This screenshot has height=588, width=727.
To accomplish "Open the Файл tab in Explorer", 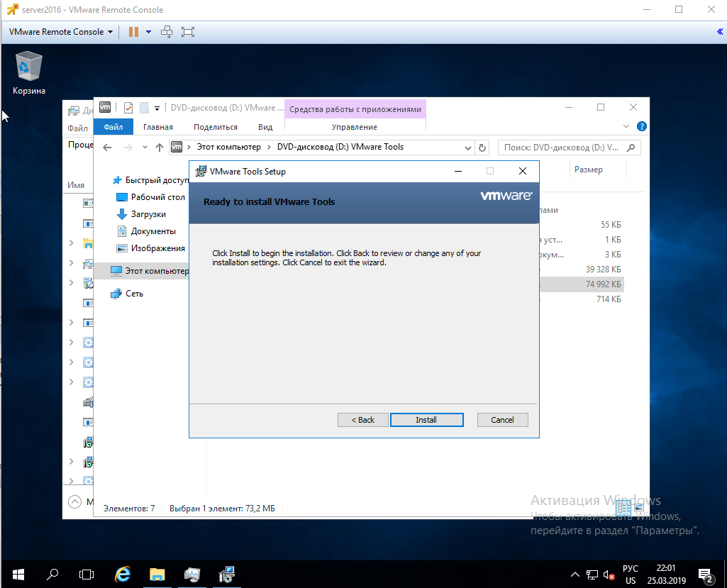I will [113, 127].
